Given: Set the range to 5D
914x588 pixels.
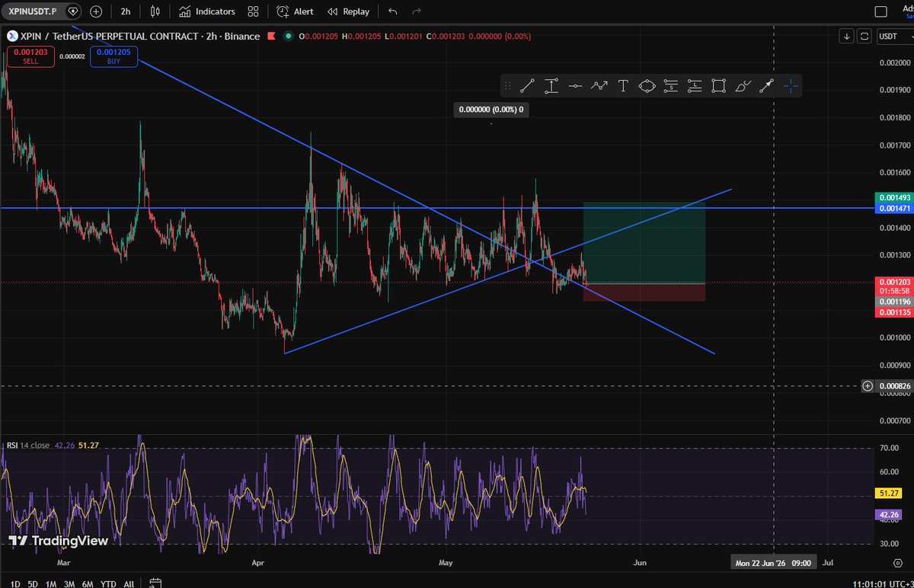Looking at the screenshot, I should tap(33, 583).
